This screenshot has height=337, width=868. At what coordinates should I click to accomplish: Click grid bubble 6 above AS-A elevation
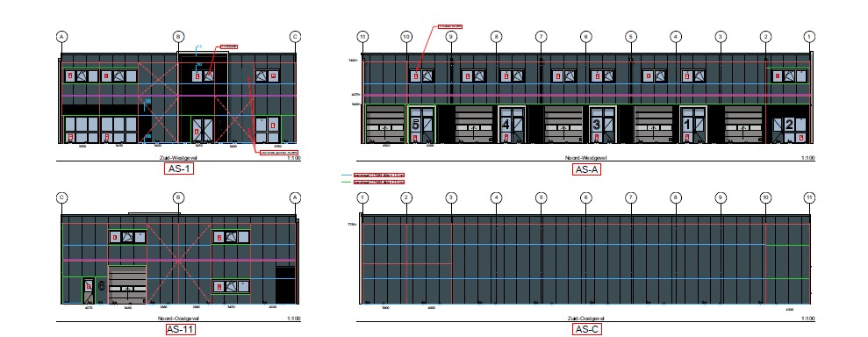[x=586, y=37]
